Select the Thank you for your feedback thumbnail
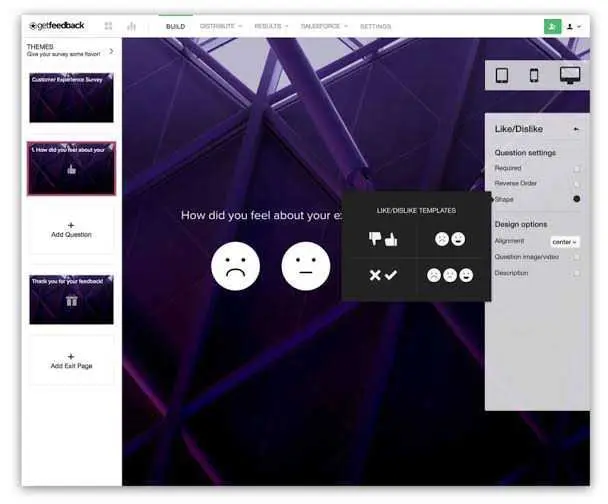Viewport: 608px width, 504px height. (x=71, y=299)
